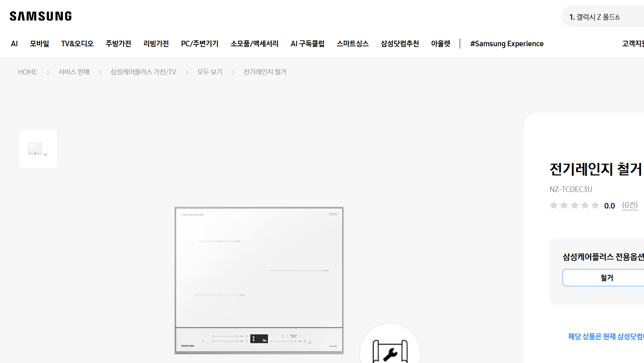Screen dimensions: 644x363
Task: Go to 모두 보기 breadcrumb
Action: [x=210, y=72]
